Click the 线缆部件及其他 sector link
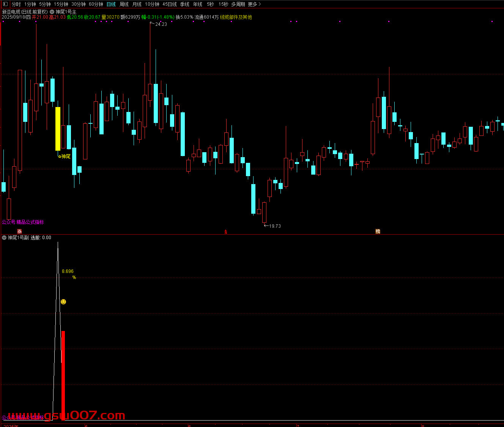 [x=236, y=17]
